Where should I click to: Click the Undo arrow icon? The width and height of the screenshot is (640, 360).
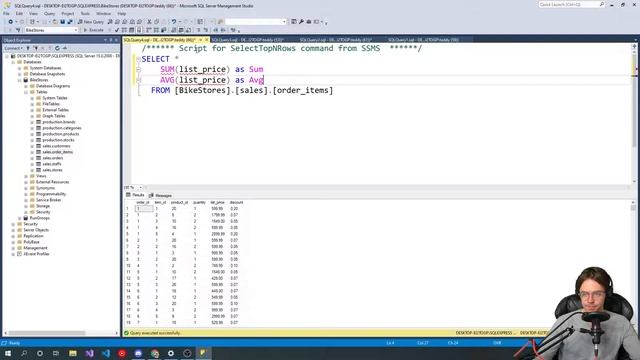(174, 22)
